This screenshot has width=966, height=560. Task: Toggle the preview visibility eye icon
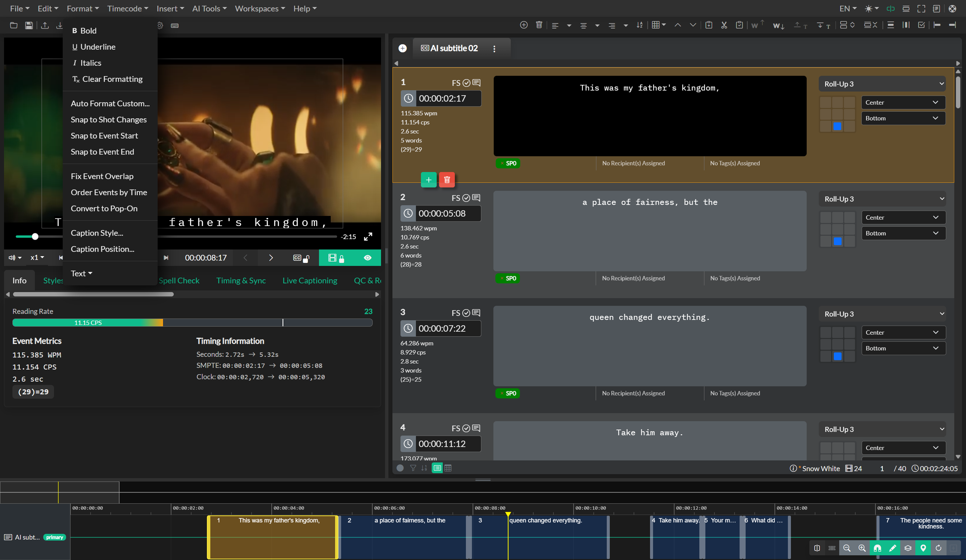368,258
